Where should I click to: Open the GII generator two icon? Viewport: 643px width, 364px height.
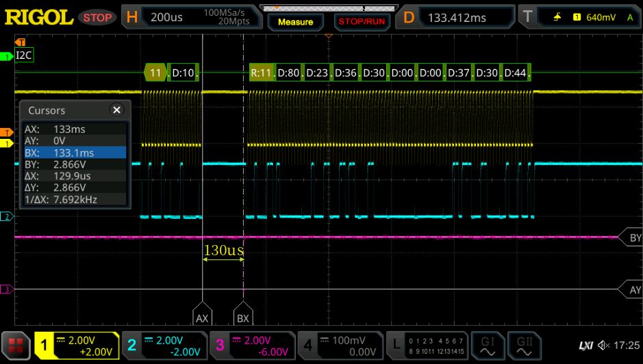click(x=525, y=346)
